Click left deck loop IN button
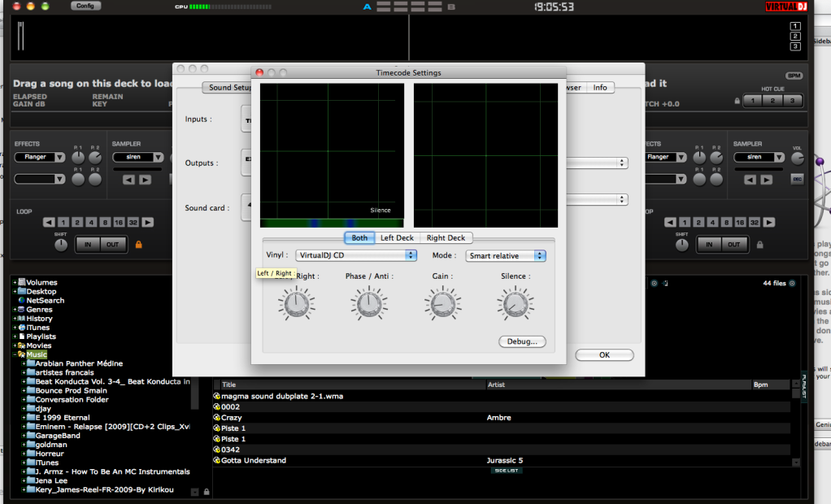Viewport: 831px width, 504px height. click(88, 245)
